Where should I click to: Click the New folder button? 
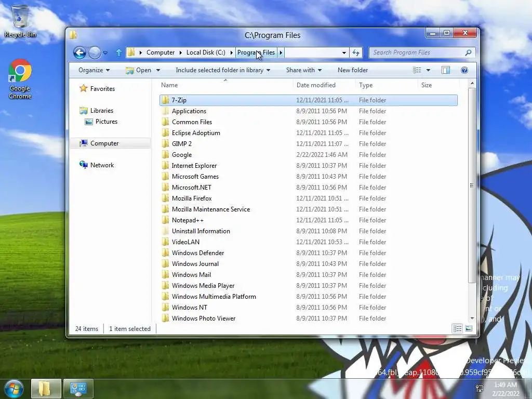point(353,70)
